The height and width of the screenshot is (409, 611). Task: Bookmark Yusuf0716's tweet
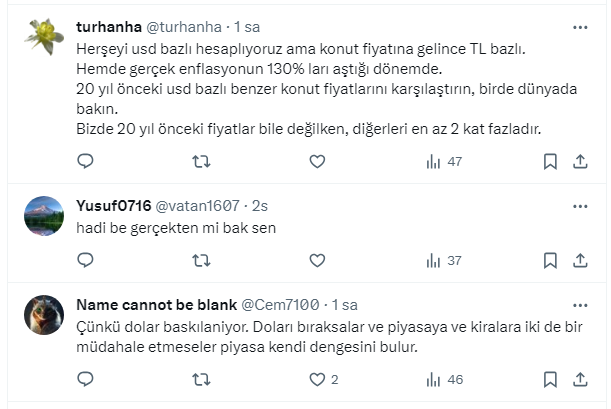click(x=550, y=261)
